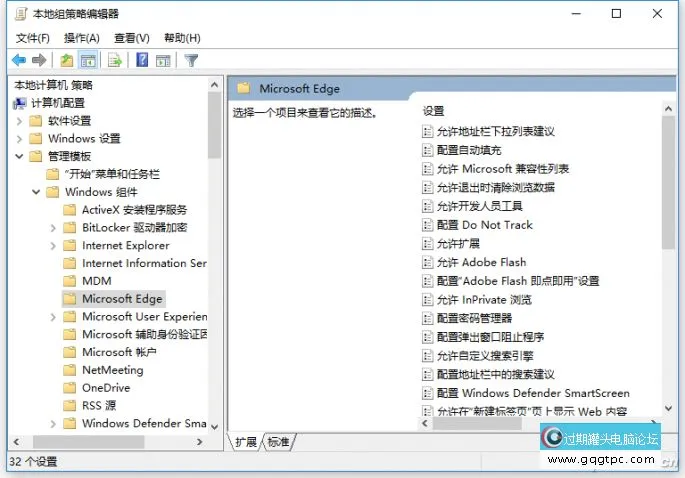Open the 文件(F) menu
This screenshot has width=685, height=478.
coord(33,38)
